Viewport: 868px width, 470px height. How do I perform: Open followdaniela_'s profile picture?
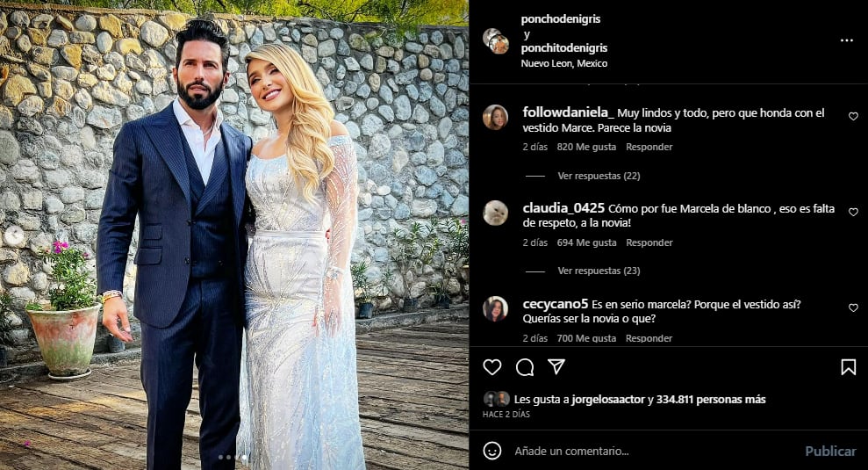coord(495,117)
